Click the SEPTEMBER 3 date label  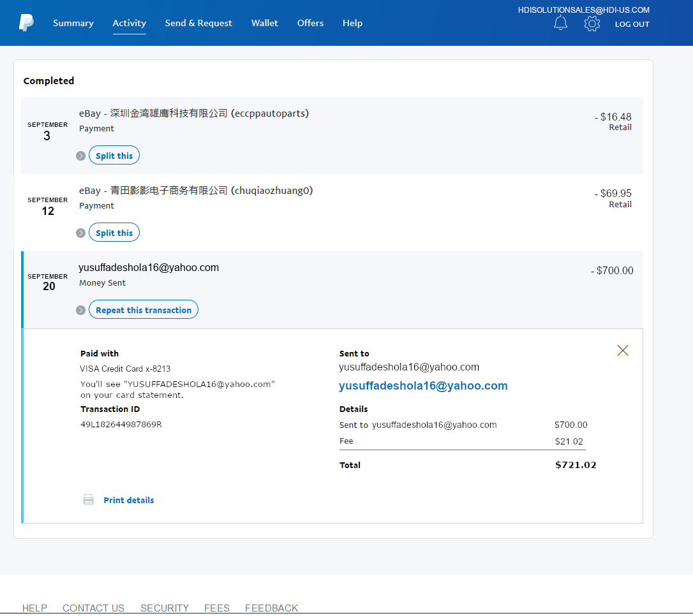point(47,131)
